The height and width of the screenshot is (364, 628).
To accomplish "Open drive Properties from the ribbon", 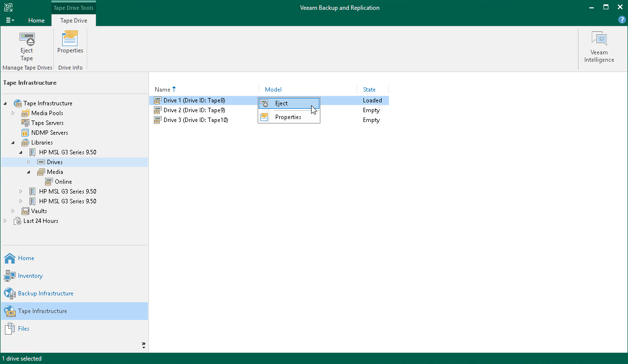I will 70,43.
